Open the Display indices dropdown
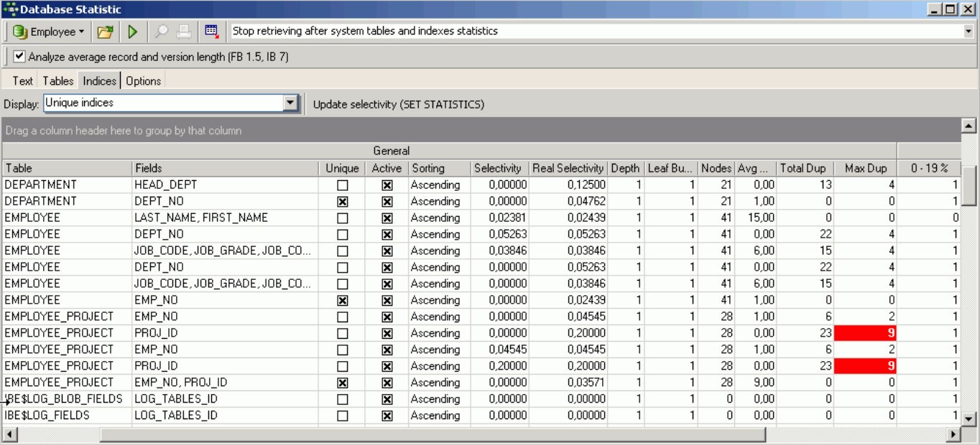 click(x=290, y=103)
